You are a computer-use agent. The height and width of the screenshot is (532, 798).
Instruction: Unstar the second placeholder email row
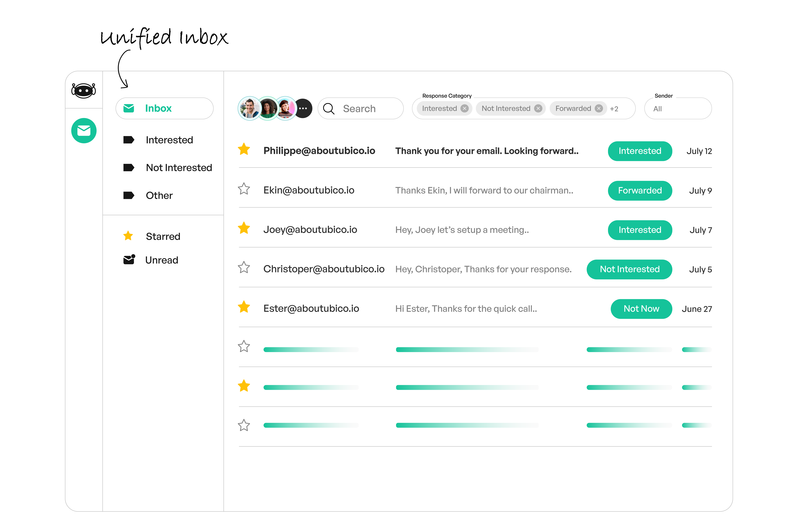[244, 386]
